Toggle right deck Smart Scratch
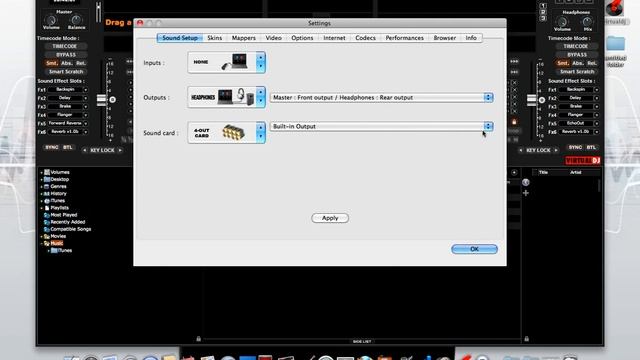The image size is (640, 360). coord(577,71)
